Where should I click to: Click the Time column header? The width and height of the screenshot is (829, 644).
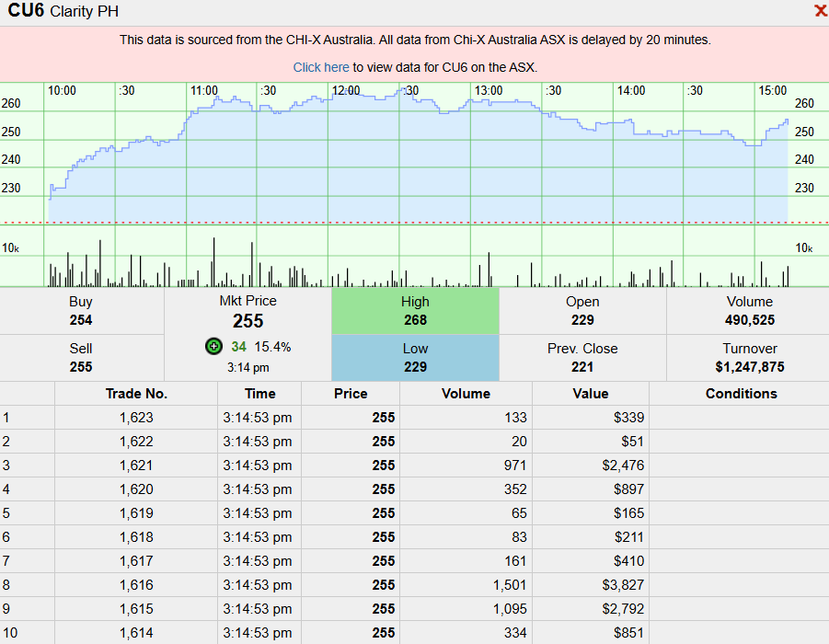tap(259, 394)
